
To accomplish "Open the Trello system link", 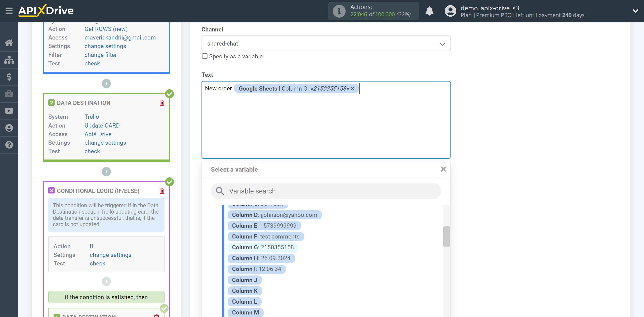I will pos(92,117).
